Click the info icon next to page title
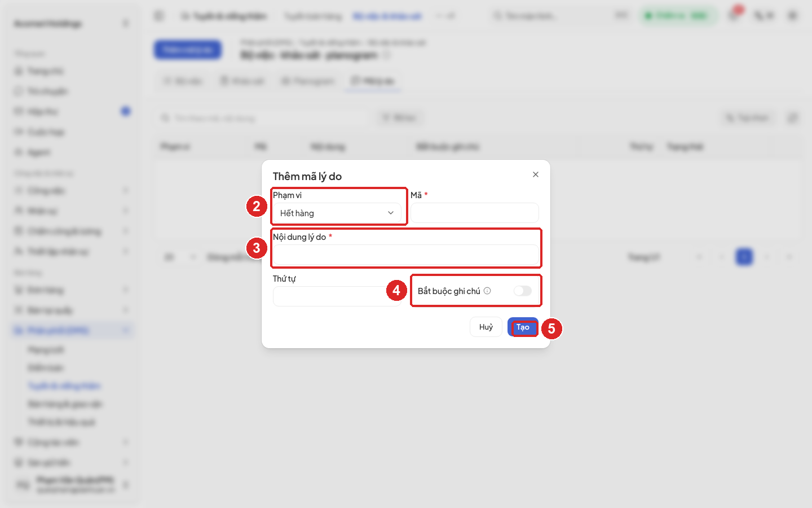This screenshot has height=508, width=812. pyautogui.click(x=386, y=55)
